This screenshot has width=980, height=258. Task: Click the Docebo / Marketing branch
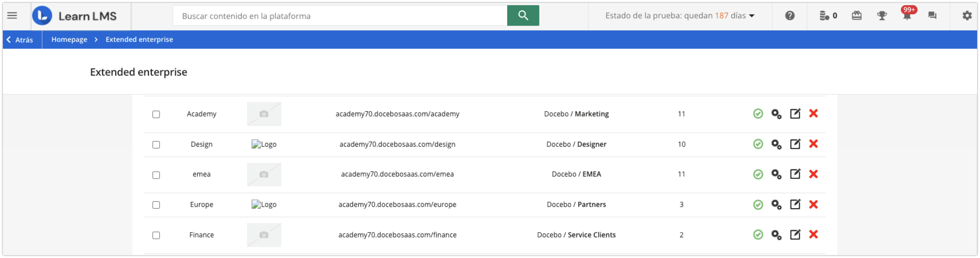coord(576,114)
